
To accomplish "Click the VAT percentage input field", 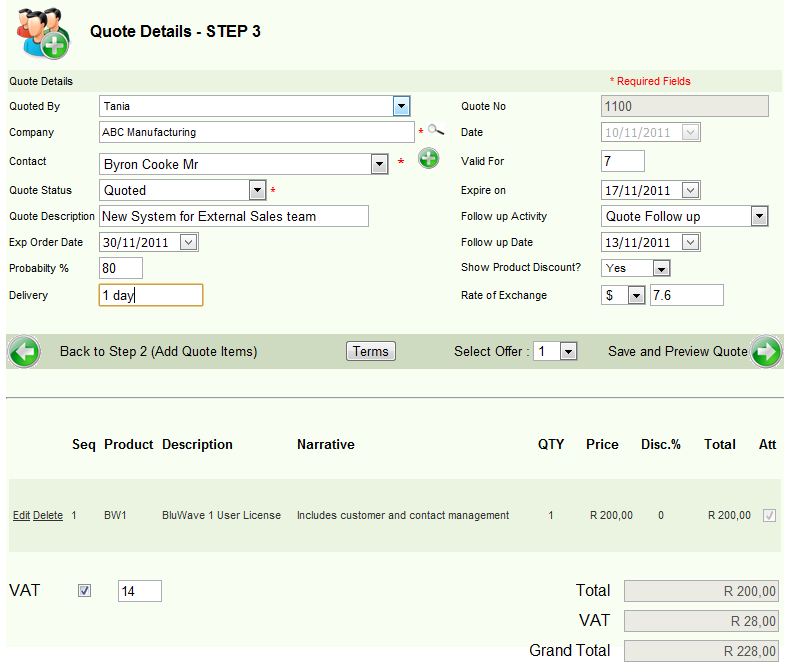I will [139, 592].
